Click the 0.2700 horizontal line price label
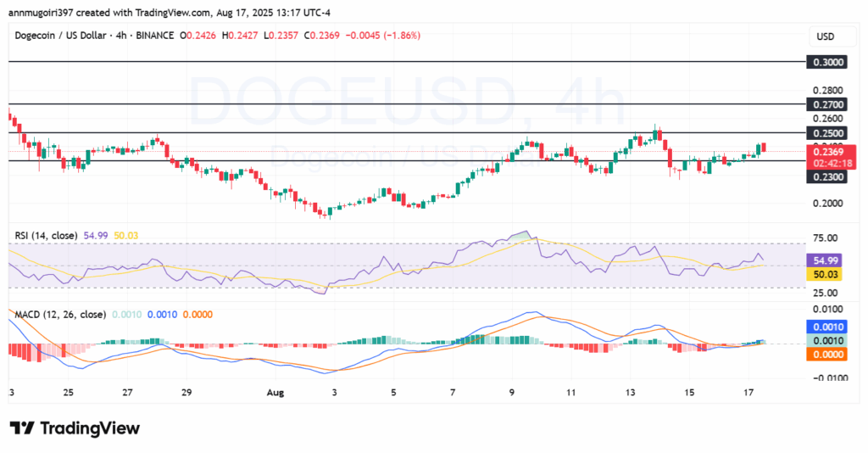 click(827, 104)
